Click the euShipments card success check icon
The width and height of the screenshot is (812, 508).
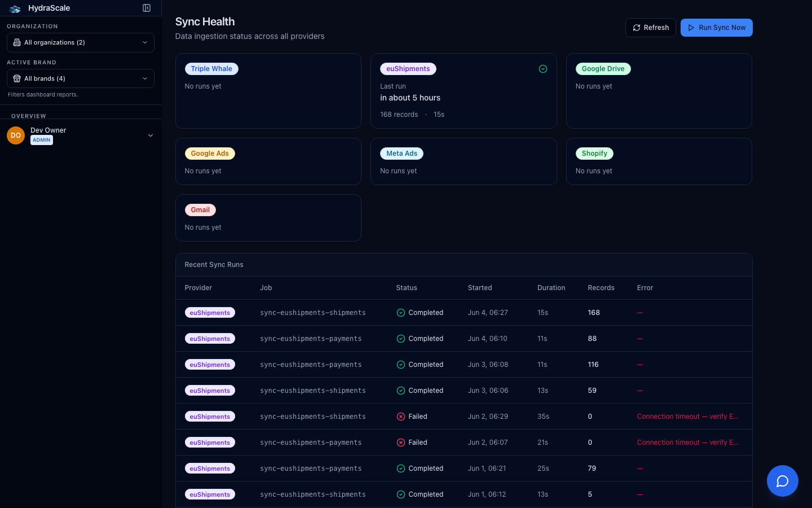point(543,69)
